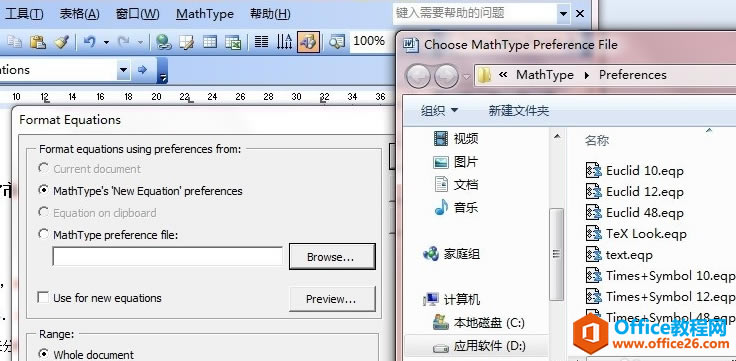This screenshot has width=736, height=361.
Task: Insert a hyperlink using the globe icon
Action: pos(163,42)
